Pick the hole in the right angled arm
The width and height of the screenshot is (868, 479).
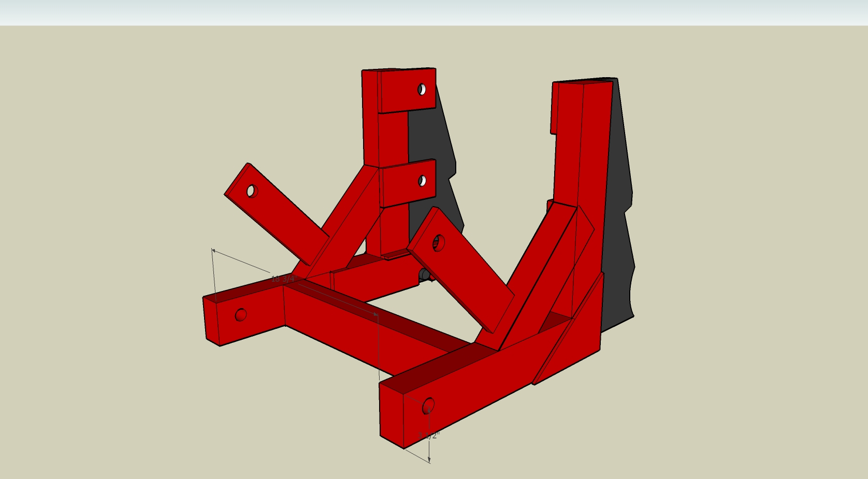[438, 243]
